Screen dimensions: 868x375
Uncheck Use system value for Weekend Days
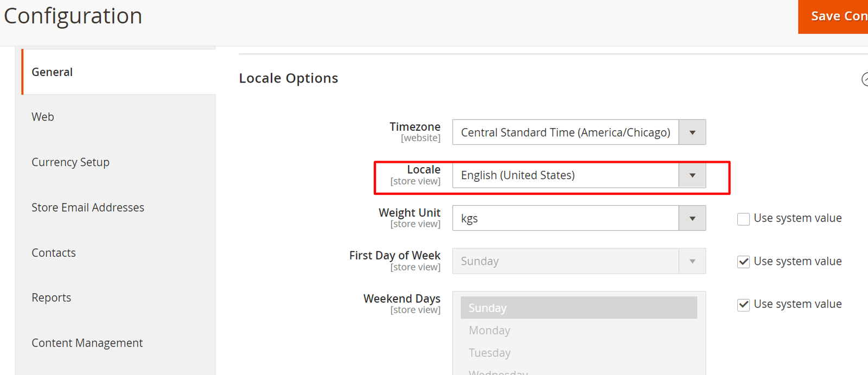pyautogui.click(x=744, y=304)
